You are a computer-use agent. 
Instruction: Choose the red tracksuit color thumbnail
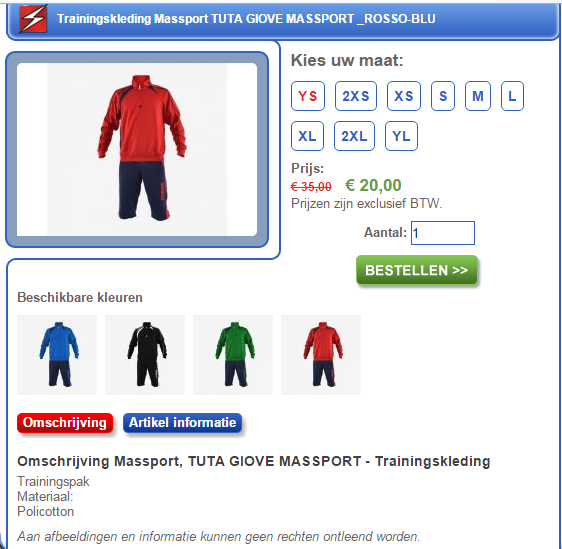pyautogui.click(x=321, y=355)
